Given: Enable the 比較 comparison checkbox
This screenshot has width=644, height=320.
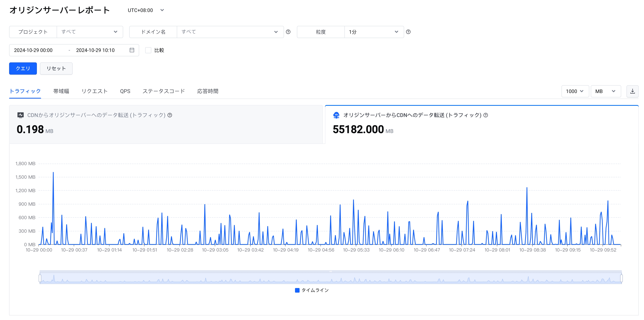Looking at the screenshot, I should (148, 50).
